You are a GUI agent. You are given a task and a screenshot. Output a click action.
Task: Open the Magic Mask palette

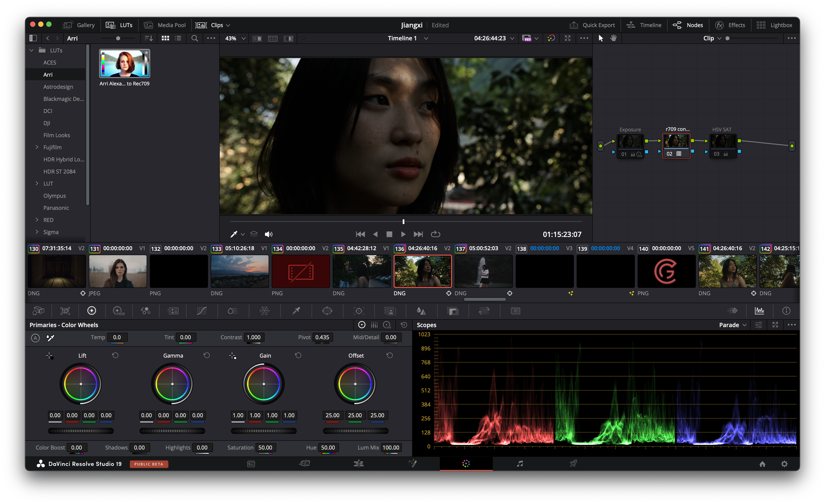click(390, 311)
